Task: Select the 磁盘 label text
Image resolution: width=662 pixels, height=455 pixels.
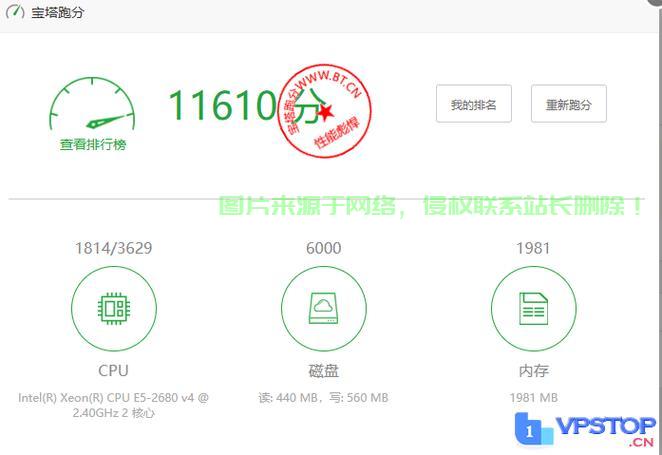Action: pos(323,370)
